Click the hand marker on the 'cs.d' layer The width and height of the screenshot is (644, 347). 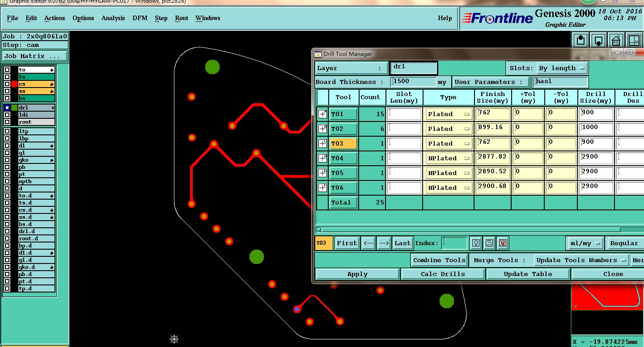coord(52,210)
